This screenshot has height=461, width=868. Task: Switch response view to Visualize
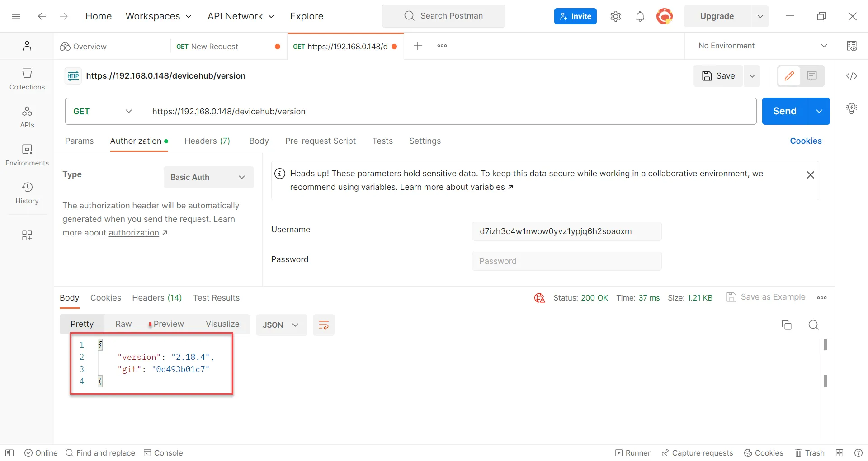point(222,324)
